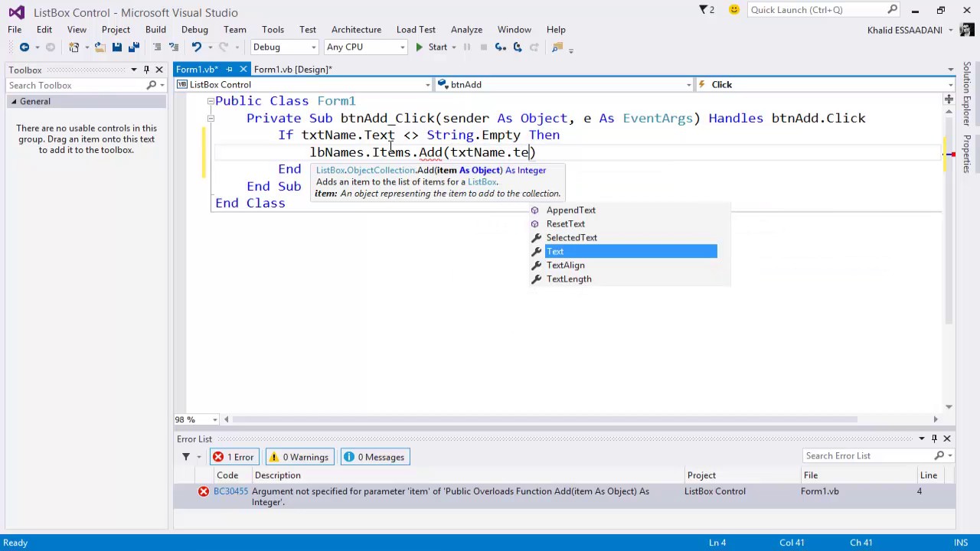Comment out the selected lines icon
This screenshot has width=980, height=551.
click(x=158, y=47)
